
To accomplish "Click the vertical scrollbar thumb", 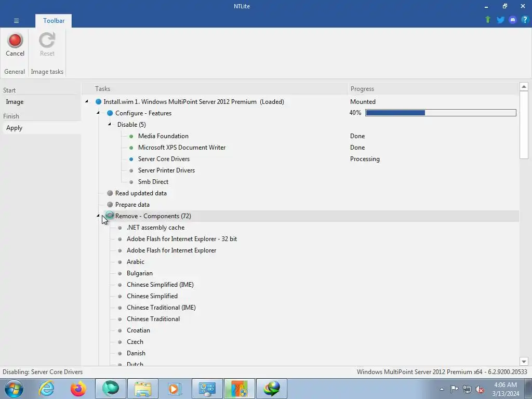I will tap(524, 125).
